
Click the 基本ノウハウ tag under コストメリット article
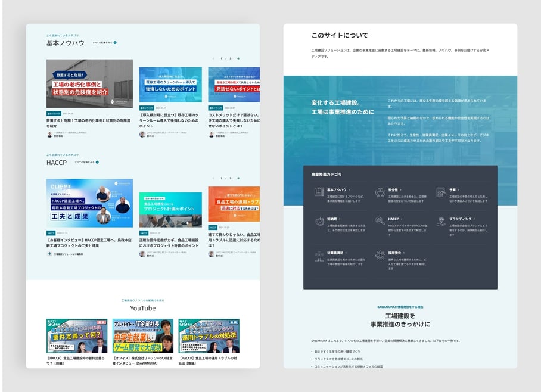click(216, 108)
